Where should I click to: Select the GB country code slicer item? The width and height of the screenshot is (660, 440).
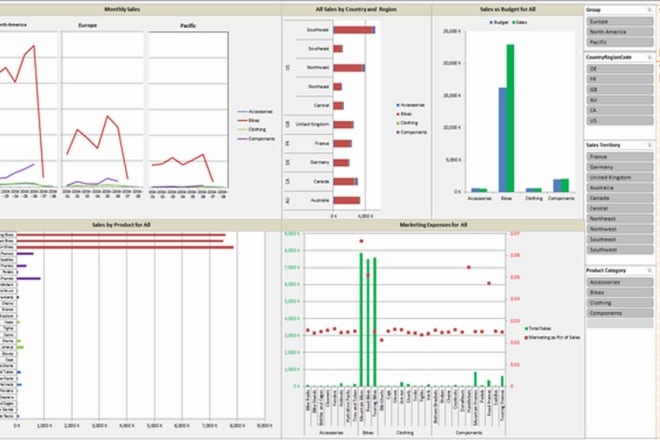(x=620, y=90)
